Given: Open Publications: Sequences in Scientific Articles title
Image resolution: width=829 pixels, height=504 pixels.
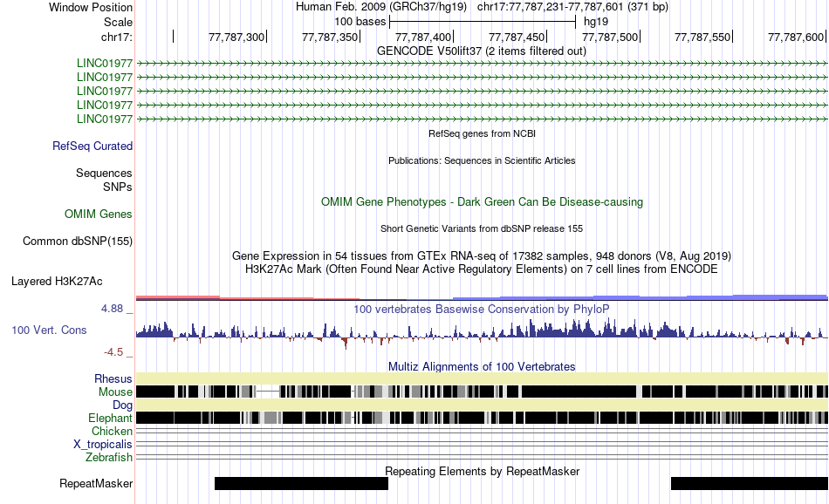Looking at the screenshot, I should 482,160.
